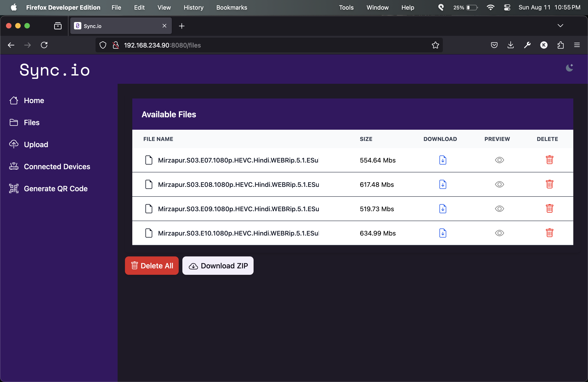Screen dimensions: 588x382
Task: Open the Firefox hamburger application menu
Action: [x=577, y=45]
